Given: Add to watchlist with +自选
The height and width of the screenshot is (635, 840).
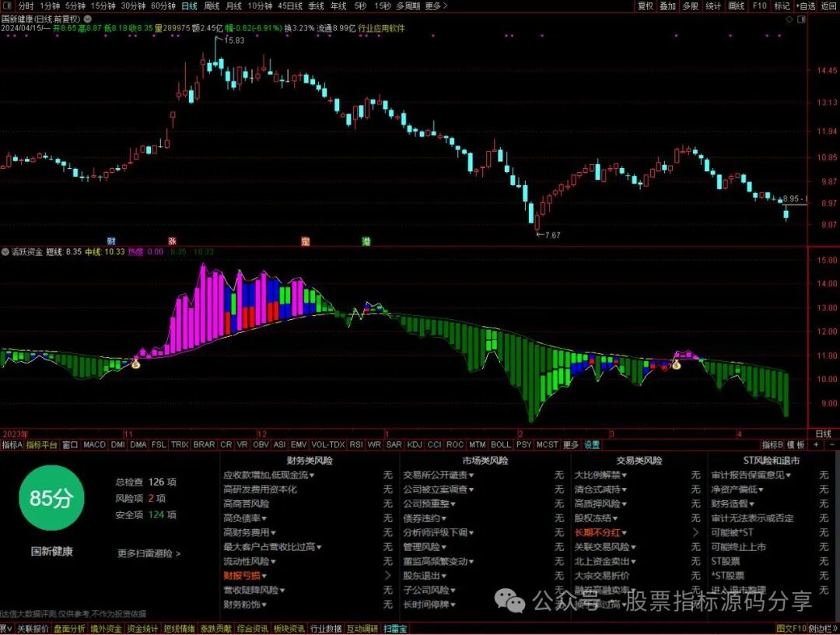Looking at the screenshot, I should pos(805,6).
